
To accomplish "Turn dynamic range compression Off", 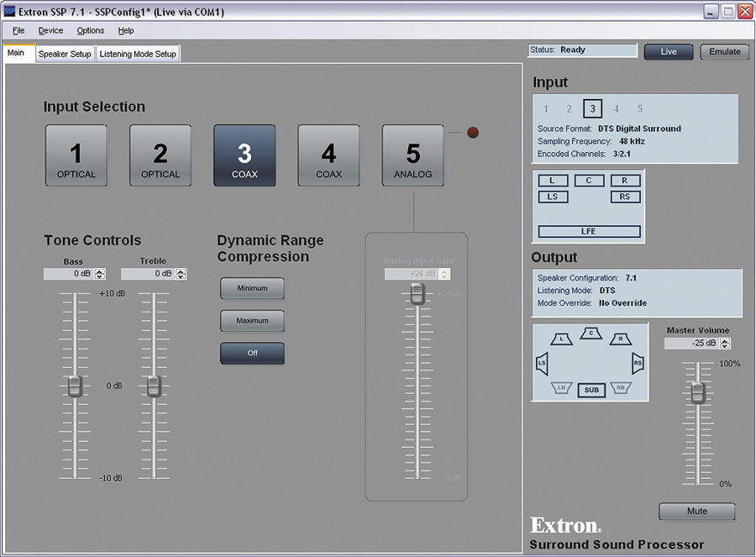I will [x=252, y=354].
